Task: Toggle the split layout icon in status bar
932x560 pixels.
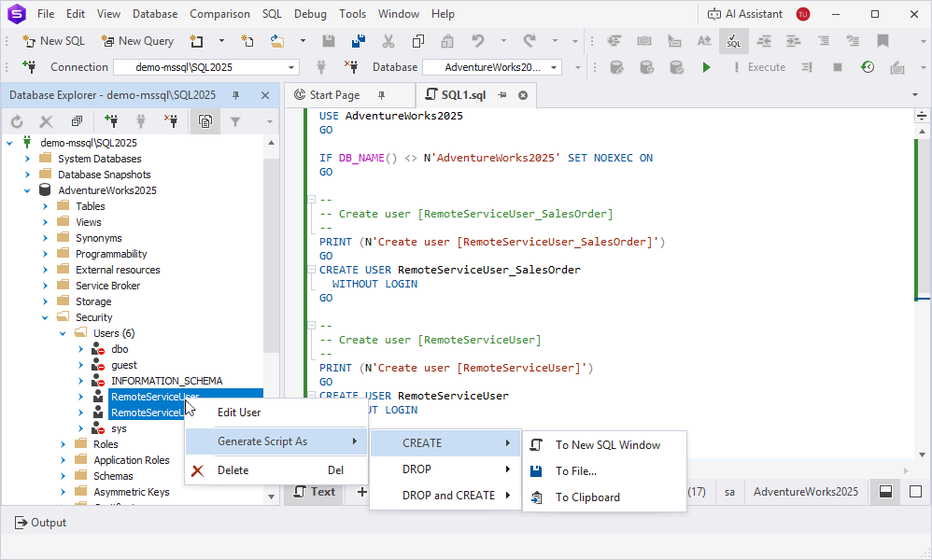Action: click(x=885, y=492)
